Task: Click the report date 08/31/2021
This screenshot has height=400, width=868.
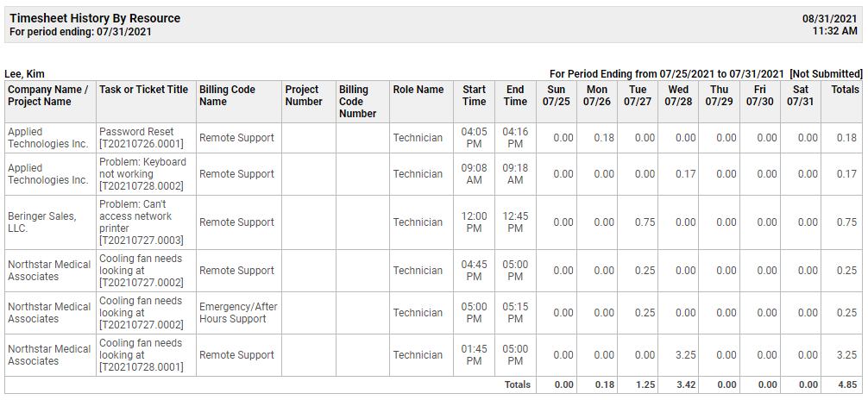Action: point(829,19)
